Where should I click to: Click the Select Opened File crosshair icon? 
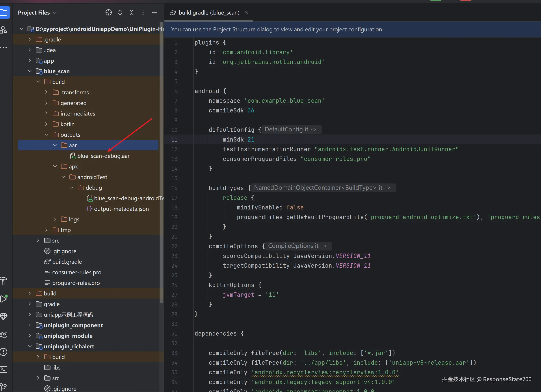click(x=109, y=12)
